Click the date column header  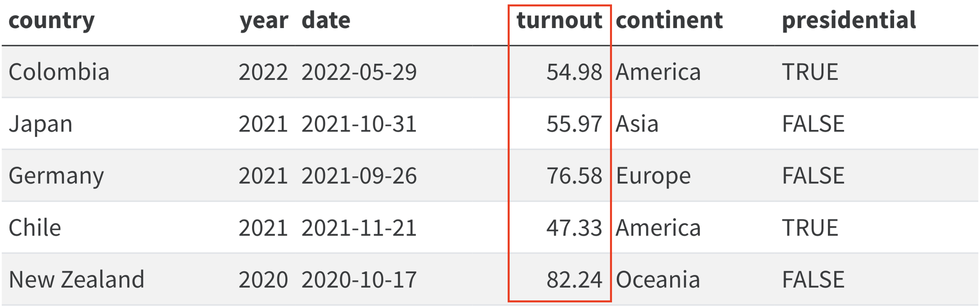(326, 20)
